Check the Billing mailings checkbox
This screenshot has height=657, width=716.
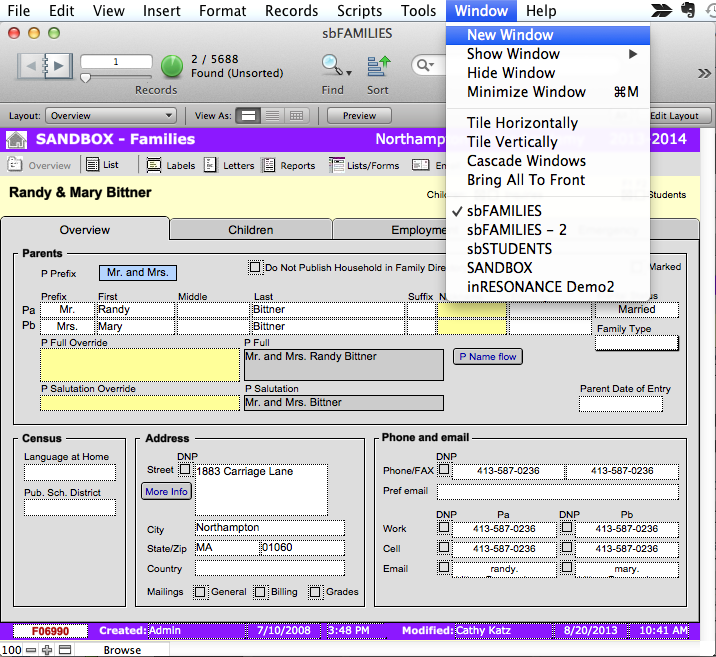click(260, 592)
